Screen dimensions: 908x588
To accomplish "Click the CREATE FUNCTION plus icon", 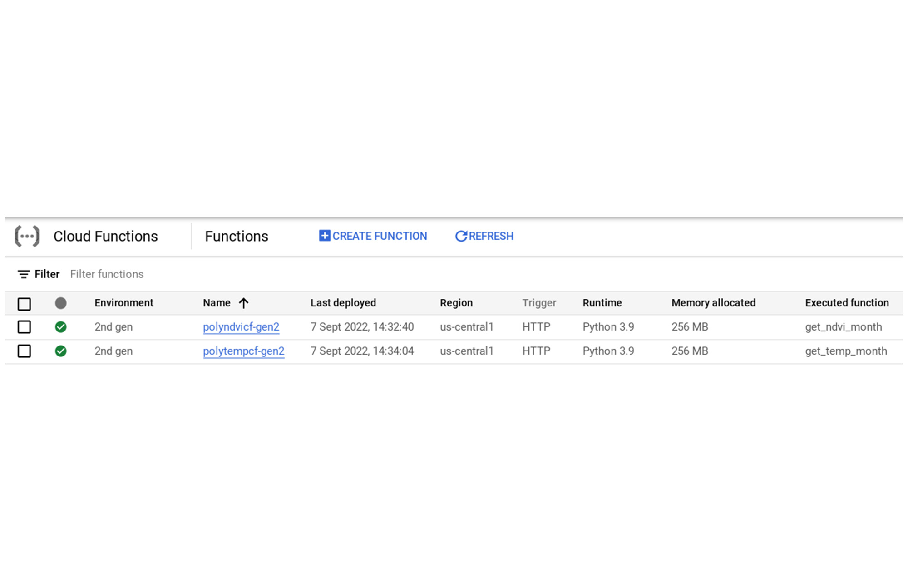I will [x=323, y=237].
